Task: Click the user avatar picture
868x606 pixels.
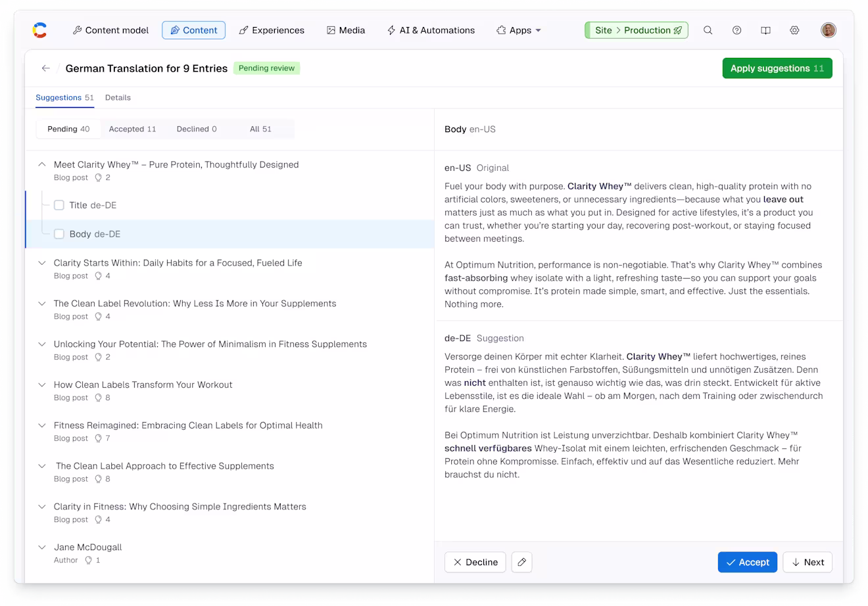Action: (829, 30)
